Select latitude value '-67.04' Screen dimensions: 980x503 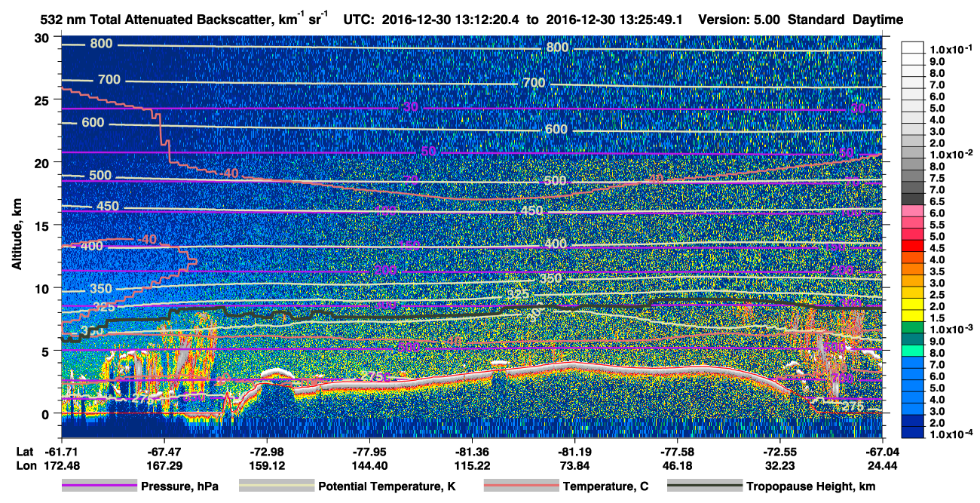tap(883, 452)
